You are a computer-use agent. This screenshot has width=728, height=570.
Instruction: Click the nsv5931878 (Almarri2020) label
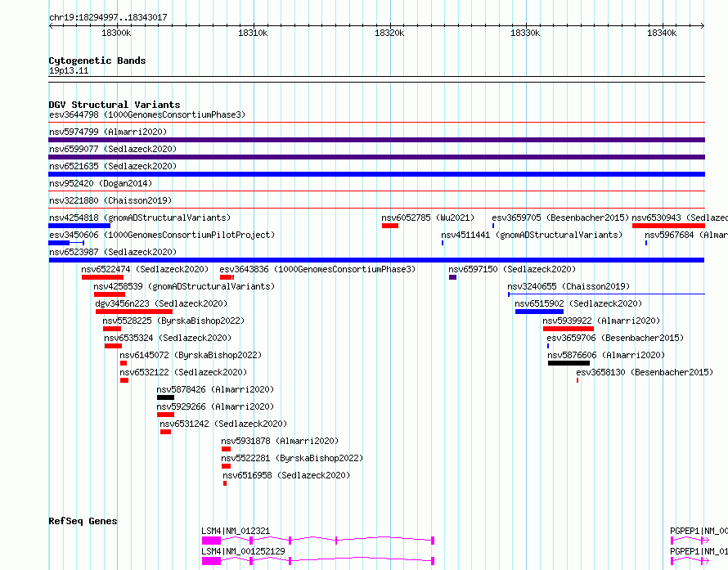(x=280, y=441)
